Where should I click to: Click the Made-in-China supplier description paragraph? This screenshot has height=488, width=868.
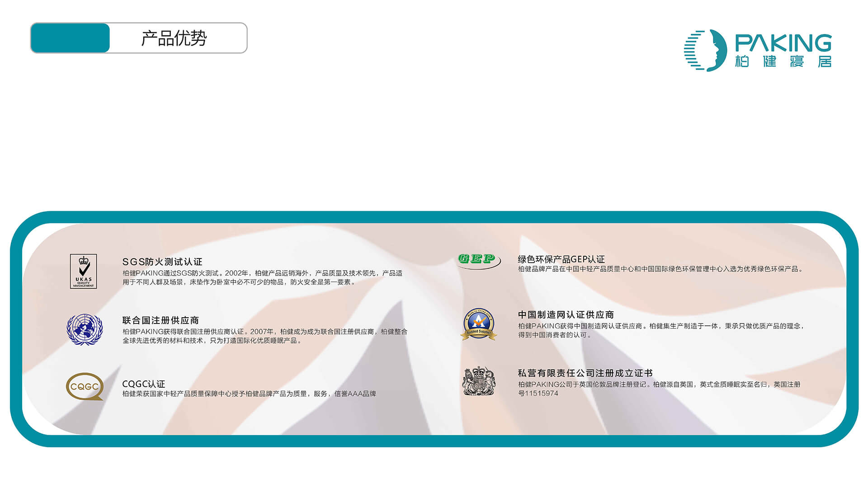(661, 330)
